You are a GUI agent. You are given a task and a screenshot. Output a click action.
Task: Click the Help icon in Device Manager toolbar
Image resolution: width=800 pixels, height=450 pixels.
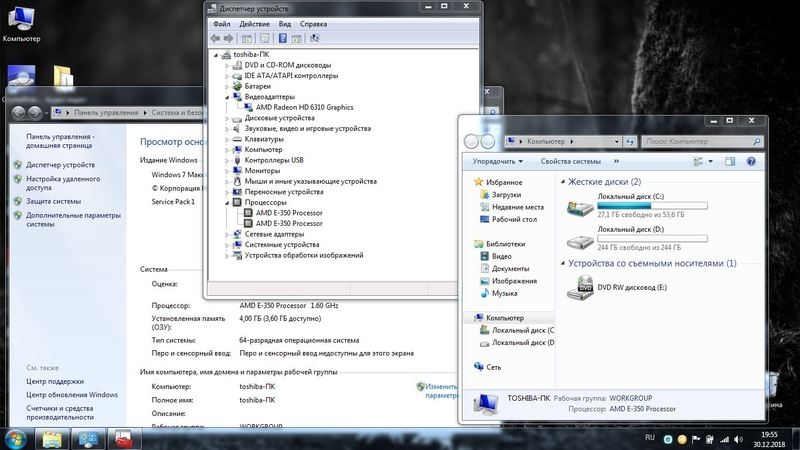click(283, 38)
